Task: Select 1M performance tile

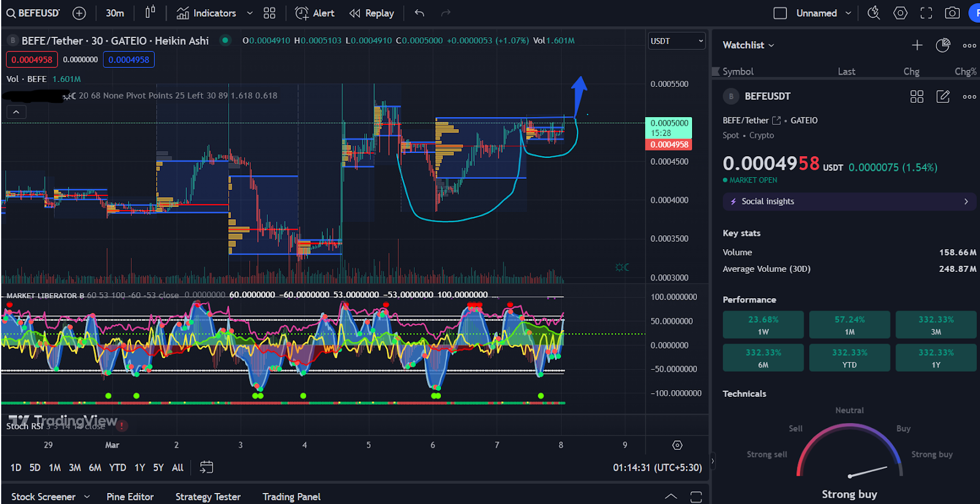Action: [850, 325]
